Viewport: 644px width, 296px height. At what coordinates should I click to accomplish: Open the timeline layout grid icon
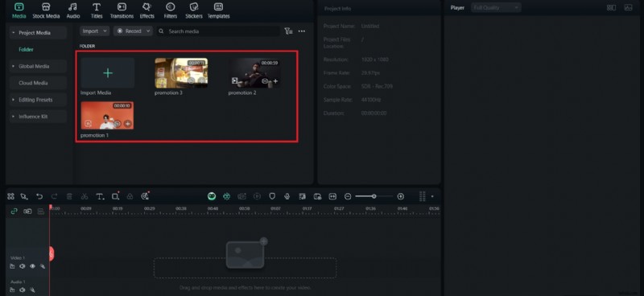click(x=10, y=196)
